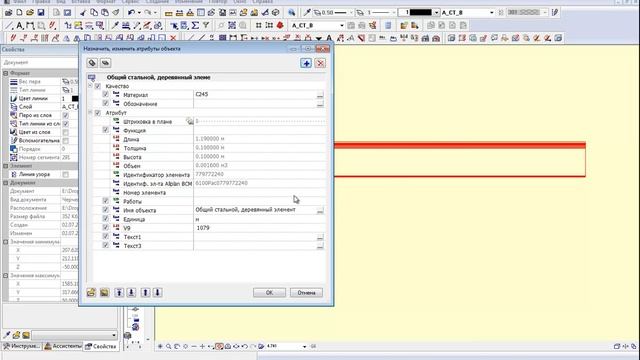Viewport: 640px width, 360px height.
Task: Click the 'V9' value field 1079
Action: click(x=260, y=228)
